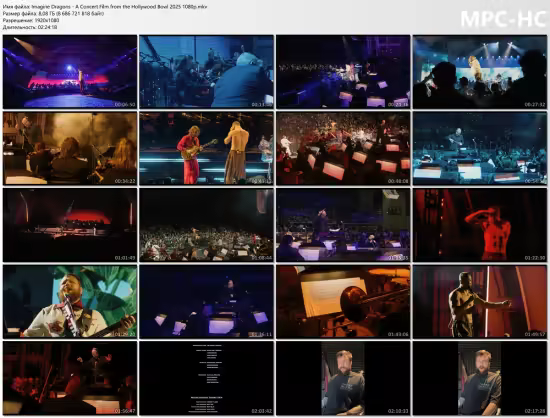This screenshot has height=418, width=550.
Task: Select shirtless singer by red curtains thumbnail at 01:49:57
Action: (479, 302)
